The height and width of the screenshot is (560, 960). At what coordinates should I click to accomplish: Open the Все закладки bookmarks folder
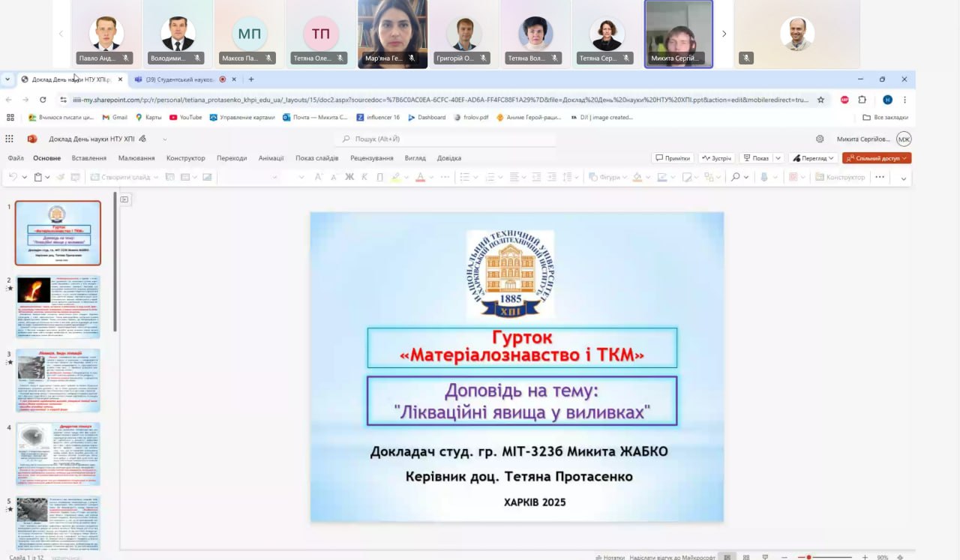coord(886,117)
